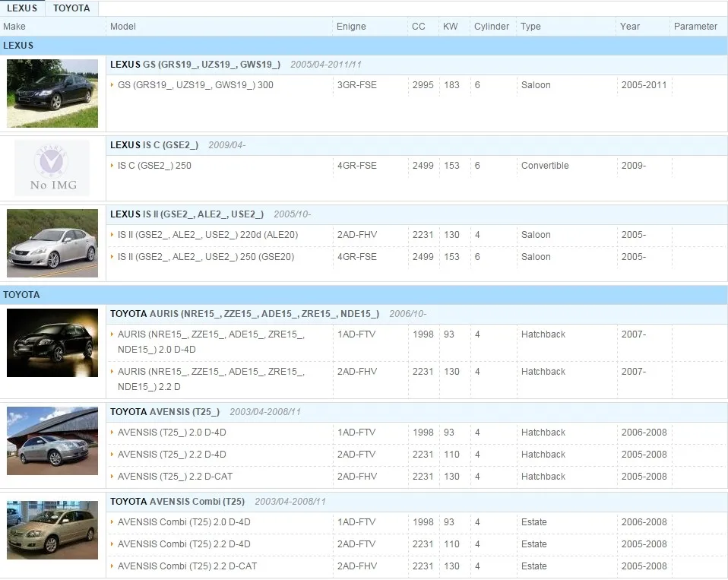Screen dimensions: 728x580
Task: Open the Lexus GS car thumbnail
Action: click(52, 93)
